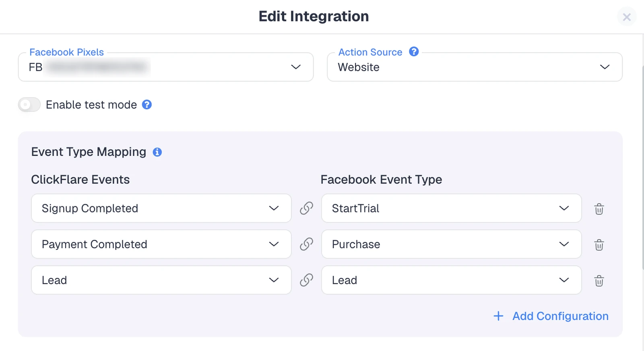The image size is (644, 351).
Task: Show Event Type Mapping info icon
Action: click(x=157, y=152)
